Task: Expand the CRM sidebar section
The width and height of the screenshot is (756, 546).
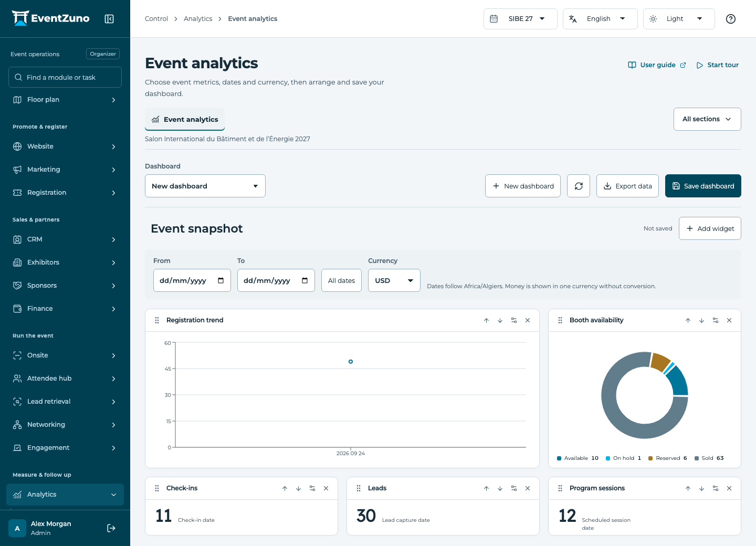Action: [x=65, y=239]
